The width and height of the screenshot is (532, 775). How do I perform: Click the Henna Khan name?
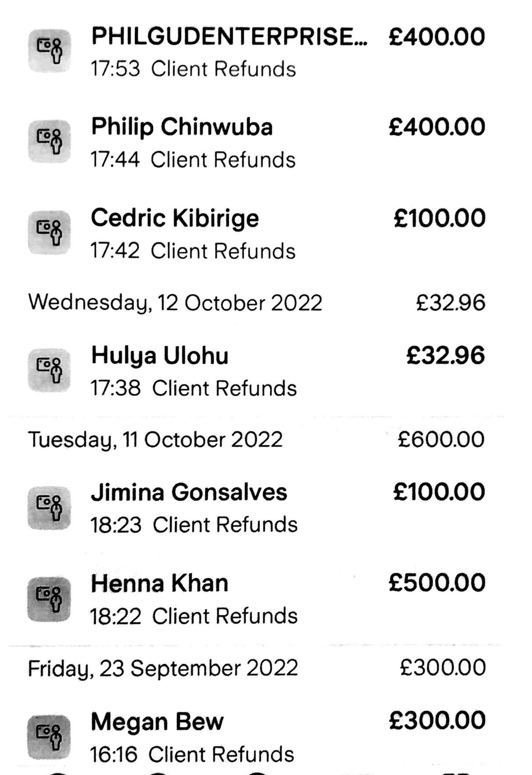click(159, 584)
